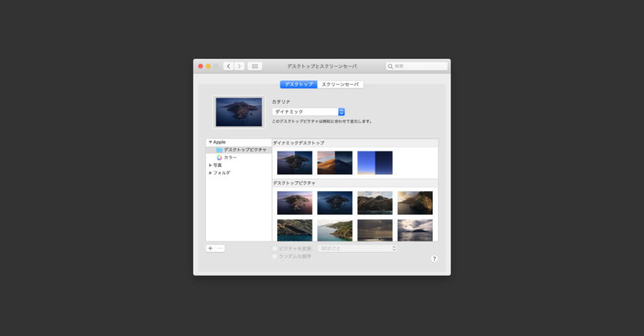Click the back navigation arrow
This screenshot has width=644, height=336.
[x=228, y=66]
